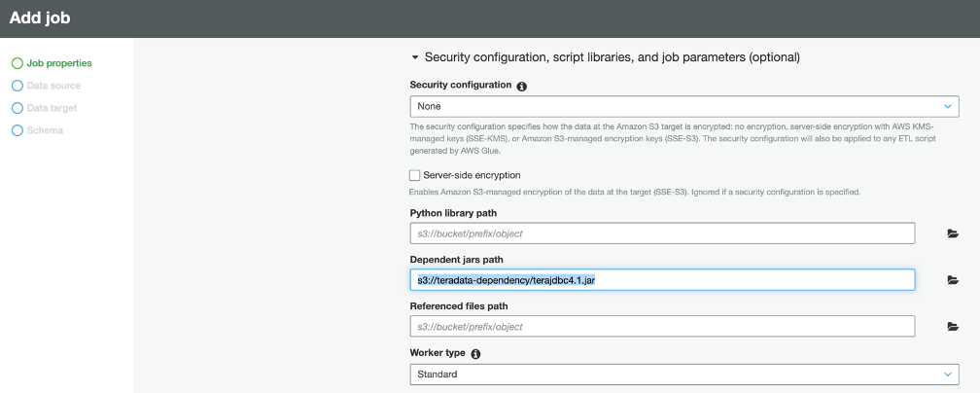Go to the Schema step
The width and height of the screenshot is (980, 393).
pos(44,130)
